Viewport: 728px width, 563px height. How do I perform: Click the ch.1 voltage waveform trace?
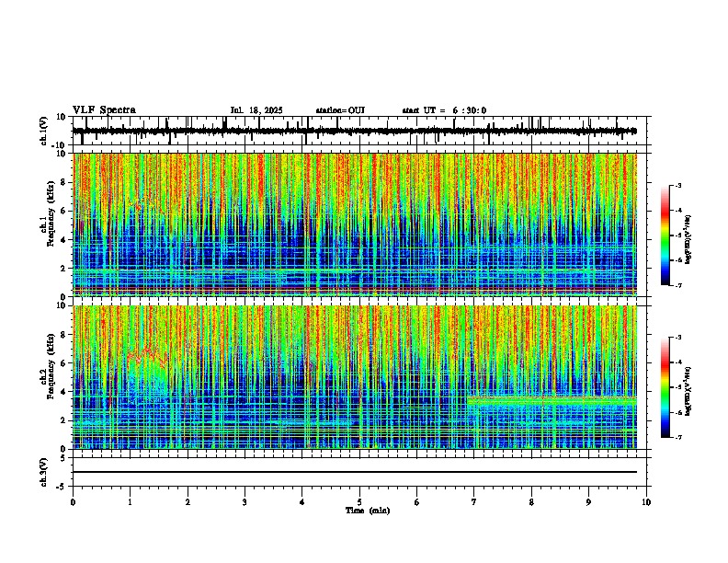click(354, 132)
